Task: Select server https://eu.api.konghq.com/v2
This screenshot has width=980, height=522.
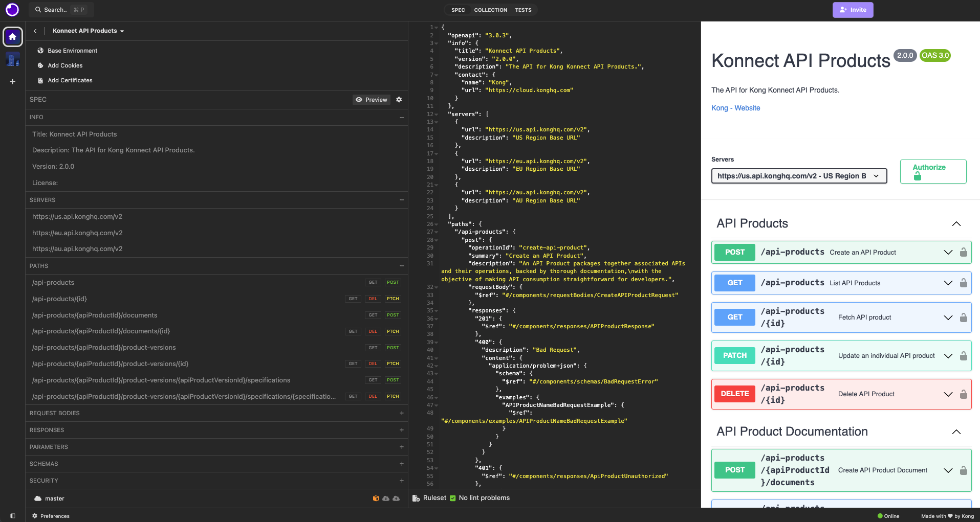Action: (77, 233)
